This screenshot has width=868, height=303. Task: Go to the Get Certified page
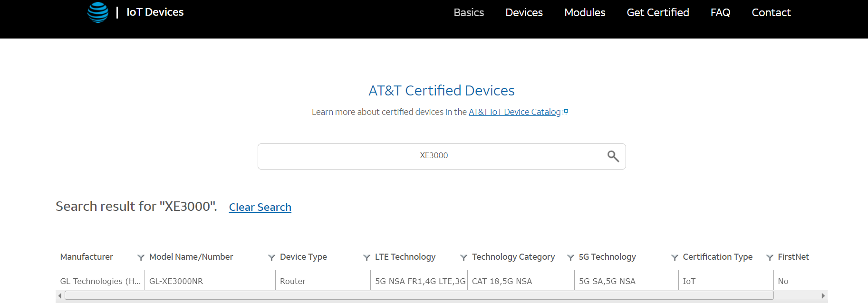click(658, 12)
